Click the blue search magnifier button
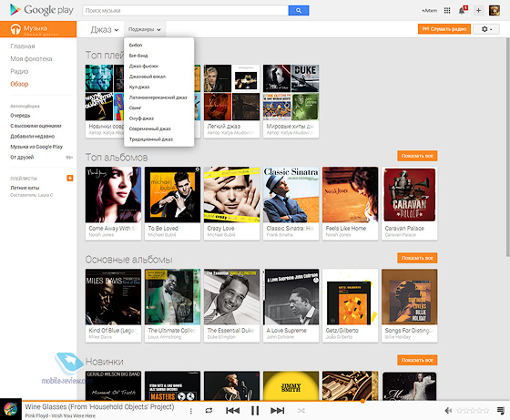The height and width of the screenshot is (420, 510). coord(299,10)
